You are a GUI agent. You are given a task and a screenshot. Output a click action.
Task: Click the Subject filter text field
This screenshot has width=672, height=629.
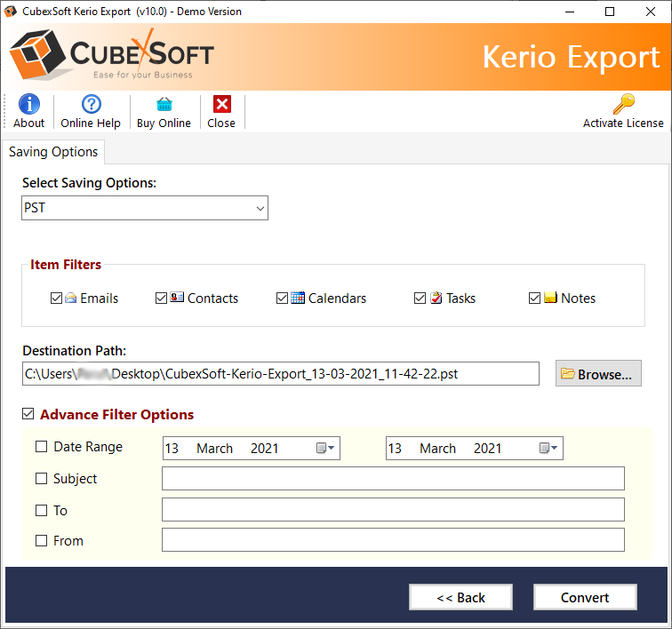tap(393, 478)
